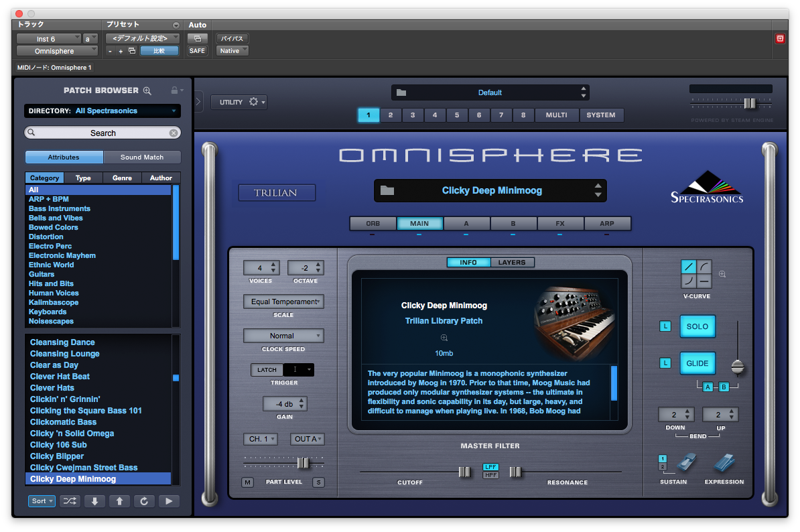800x532 pixels.
Task: Toggle the automation enable icon under Auto
Action: click(198, 38)
